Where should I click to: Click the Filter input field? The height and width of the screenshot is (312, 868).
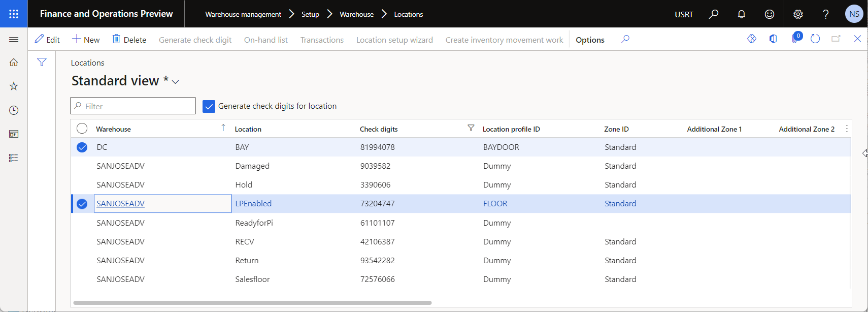[x=133, y=106]
